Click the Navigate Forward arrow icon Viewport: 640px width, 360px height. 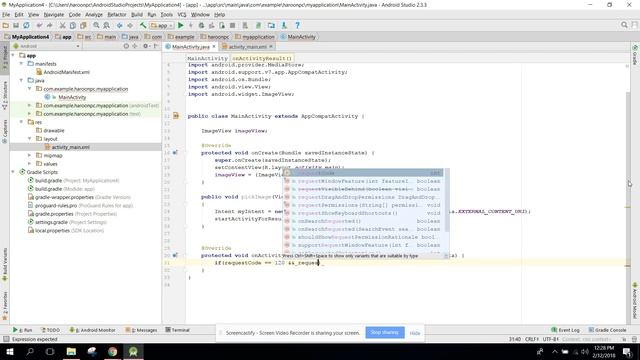coord(130,25)
